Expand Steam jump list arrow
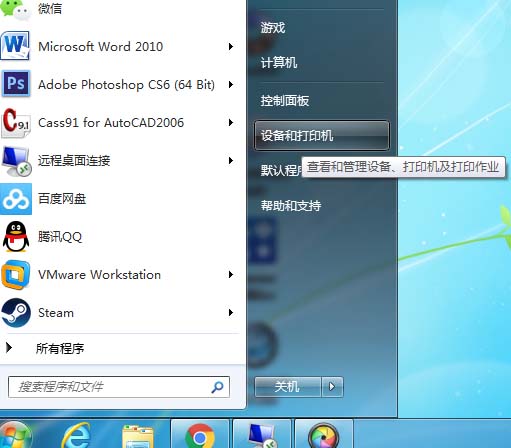The height and width of the screenshot is (448, 511). pyautogui.click(x=231, y=312)
